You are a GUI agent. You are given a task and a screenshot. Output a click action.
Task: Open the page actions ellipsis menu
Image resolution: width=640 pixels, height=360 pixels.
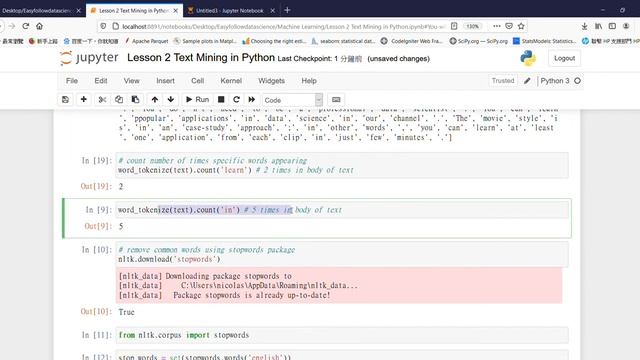pyautogui.click(x=496, y=26)
